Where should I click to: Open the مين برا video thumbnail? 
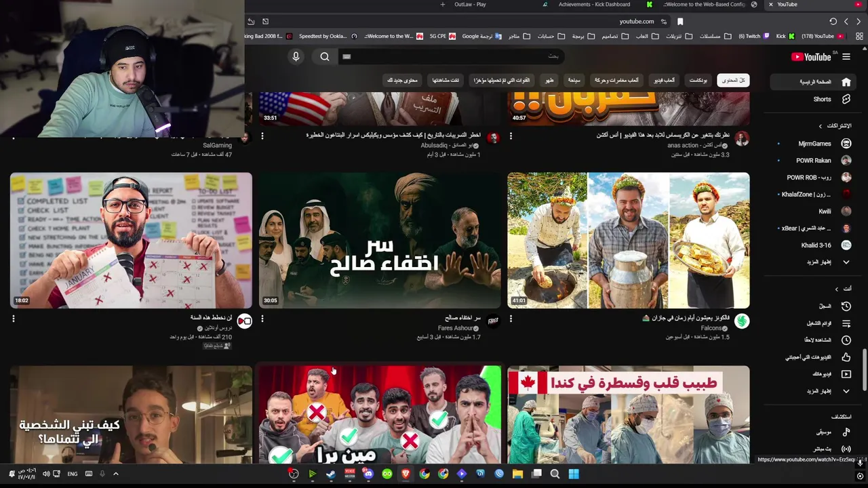[380, 415]
